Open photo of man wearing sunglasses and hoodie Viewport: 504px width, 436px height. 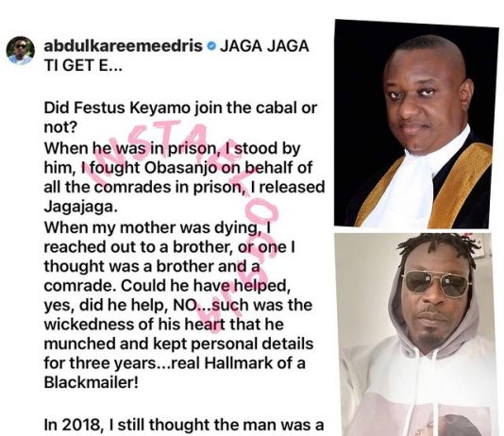coord(416,334)
